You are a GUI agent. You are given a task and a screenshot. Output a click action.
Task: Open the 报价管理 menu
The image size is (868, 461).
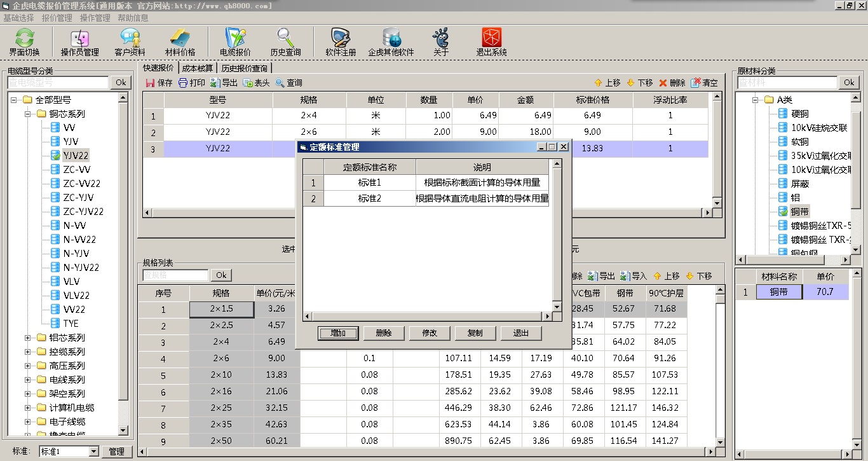tap(57, 18)
